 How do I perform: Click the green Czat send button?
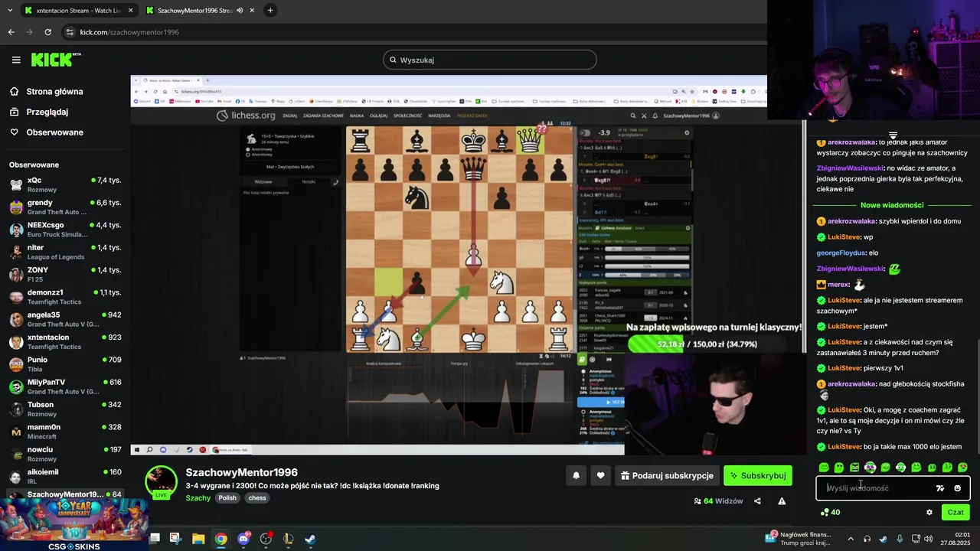pyautogui.click(x=955, y=513)
